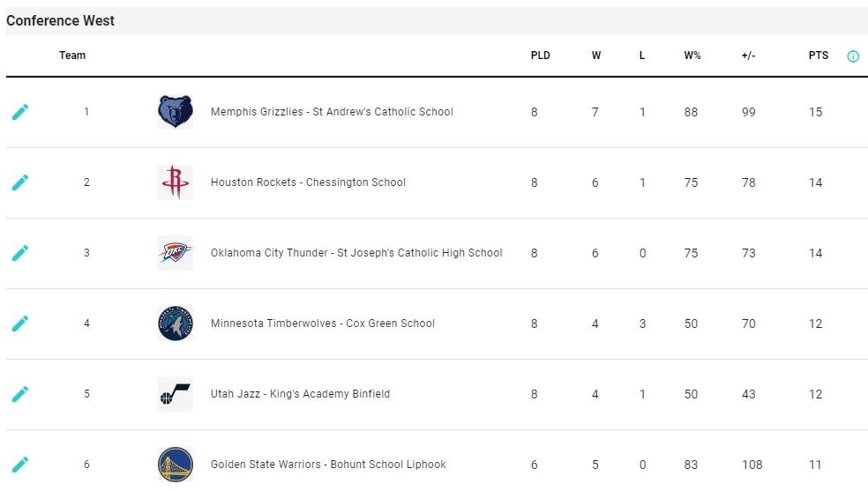Edit the Utah Jazz row
The image size is (868, 491).
pos(20,394)
